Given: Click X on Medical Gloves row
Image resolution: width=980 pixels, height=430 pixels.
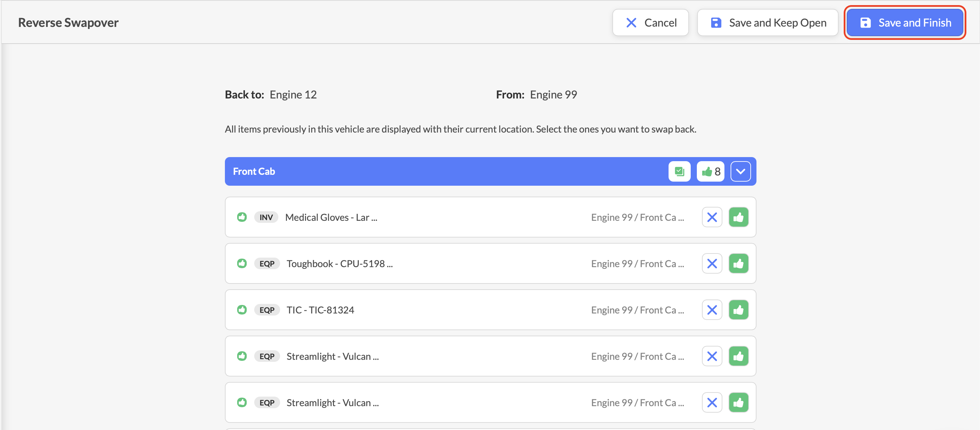Looking at the screenshot, I should tap(712, 217).
